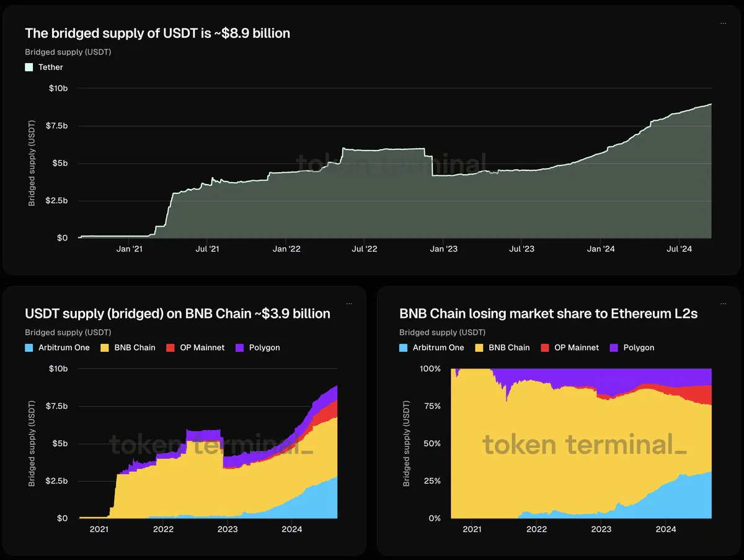Click the Jul '23 date label
Image resolution: width=744 pixels, height=560 pixels.
click(522, 249)
